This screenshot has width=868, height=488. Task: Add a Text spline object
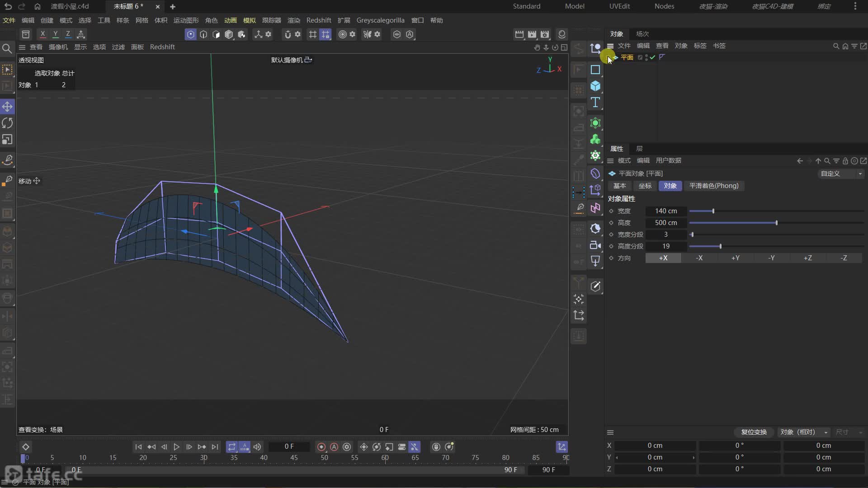tap(595, 103)
